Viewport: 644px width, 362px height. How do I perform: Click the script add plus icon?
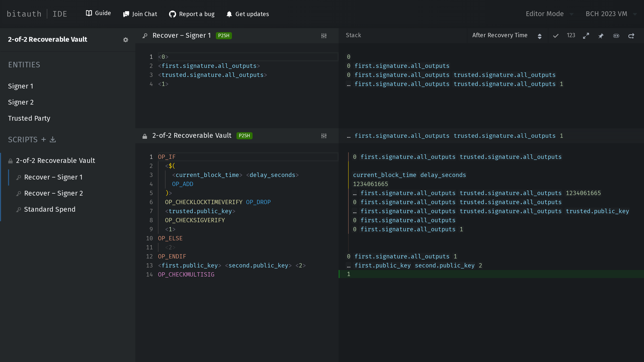point(44,140)
